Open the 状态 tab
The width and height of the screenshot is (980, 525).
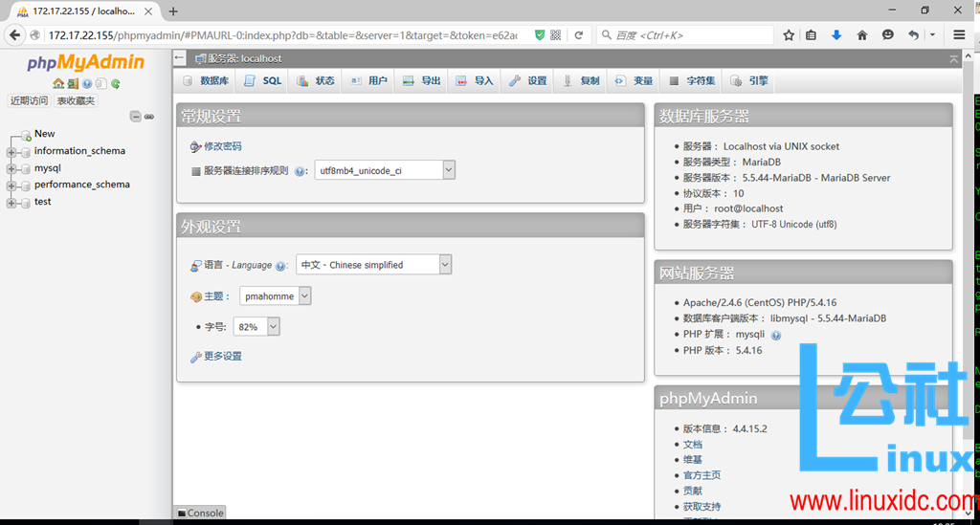click(316, 80)
